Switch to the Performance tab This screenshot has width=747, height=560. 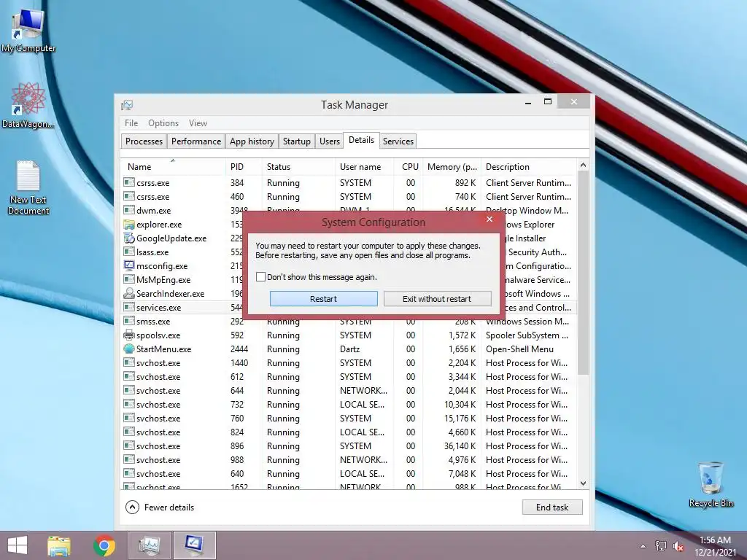pos(196,141)
